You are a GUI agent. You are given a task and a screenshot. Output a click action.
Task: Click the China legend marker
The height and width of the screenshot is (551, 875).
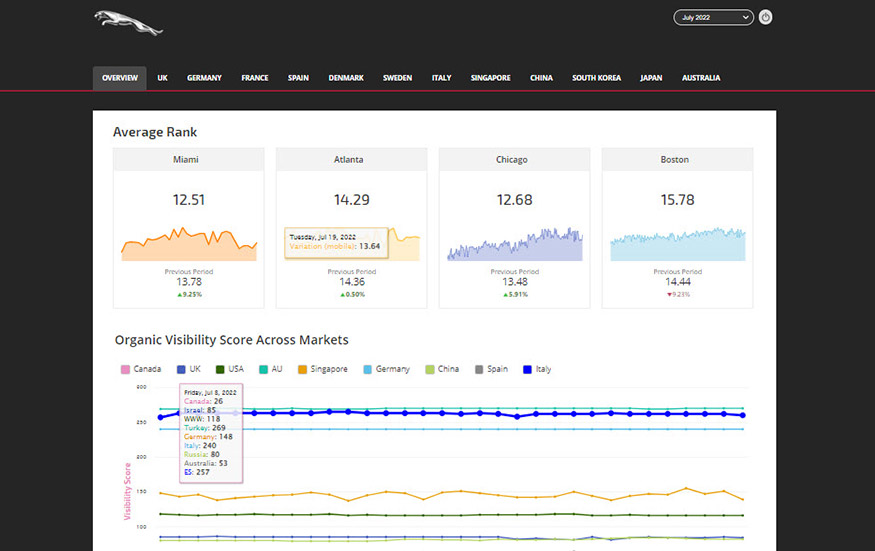pyautogui.click(x=431, y=369)
